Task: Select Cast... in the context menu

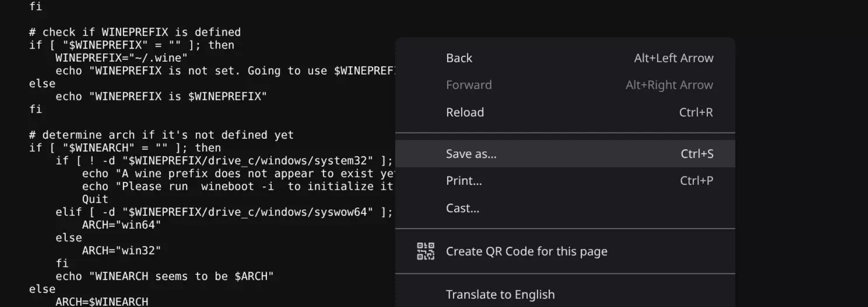Action: tap(463, 208)
